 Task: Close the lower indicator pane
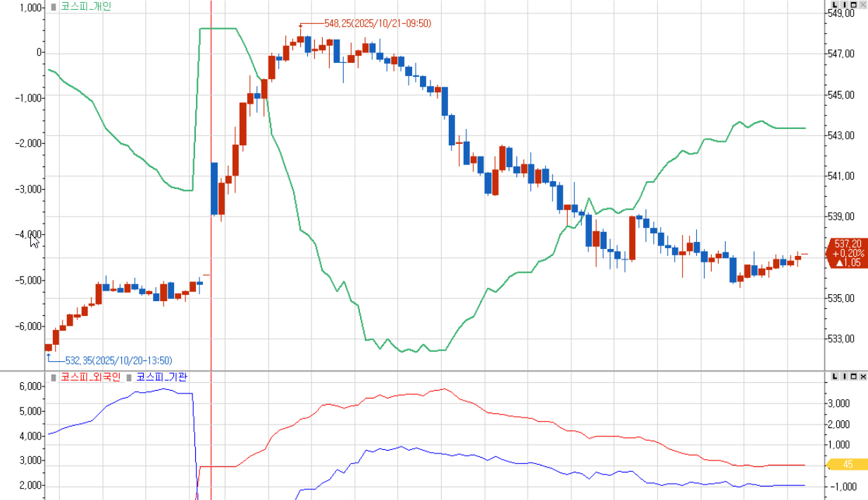coord(862,377)
